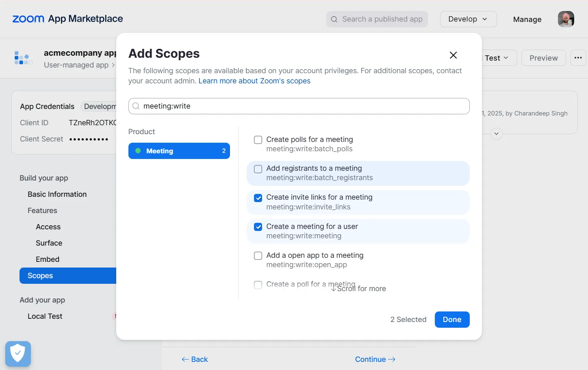
Task: Click the meeting:write:batch_polls scope text
Action: tap(309, 149)
